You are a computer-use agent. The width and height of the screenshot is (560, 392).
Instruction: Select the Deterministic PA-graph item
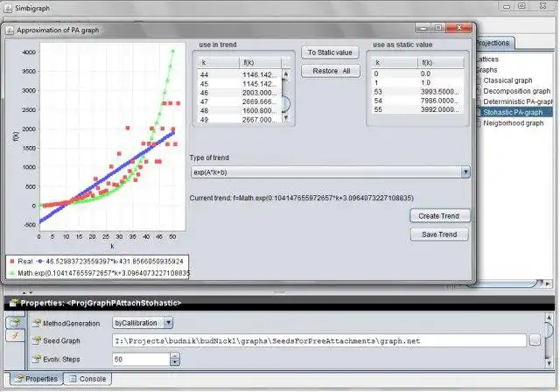click(x=517, y=101)
